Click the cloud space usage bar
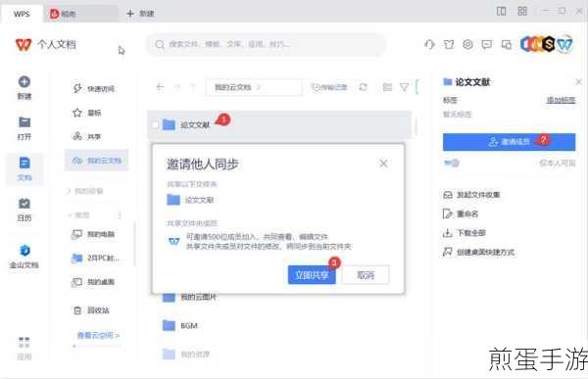 97,346
